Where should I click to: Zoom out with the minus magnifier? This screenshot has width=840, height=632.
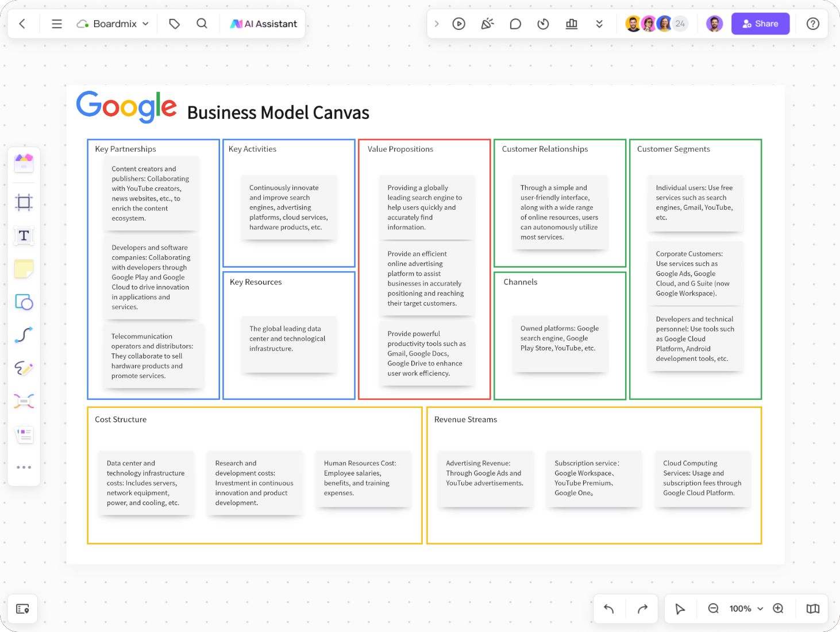(x=713, y=608)
